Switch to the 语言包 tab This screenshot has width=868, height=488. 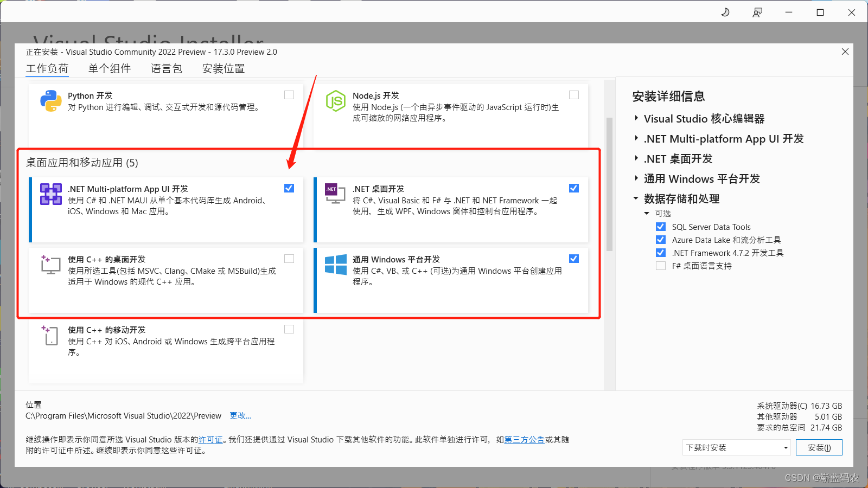tap(167, 68)
